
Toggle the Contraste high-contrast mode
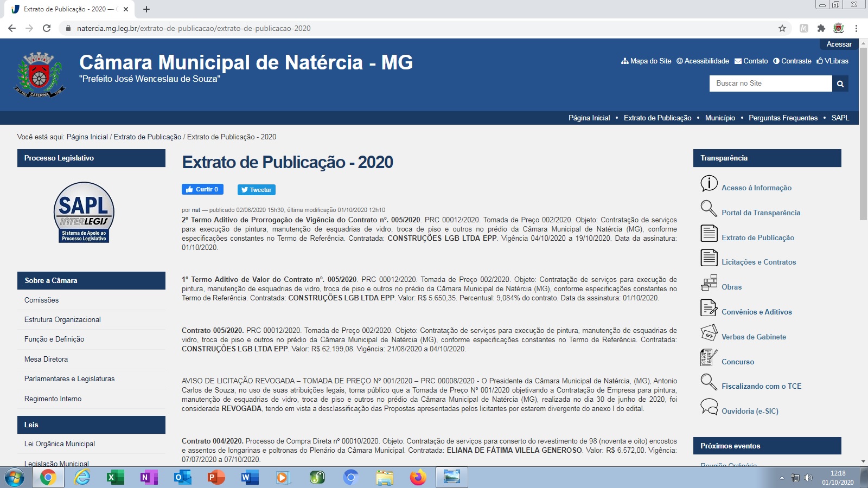click(792, 61)
